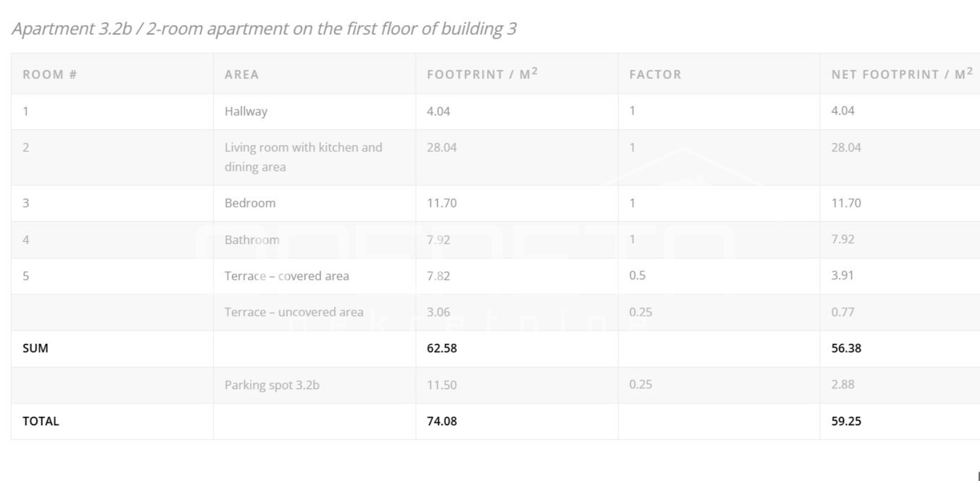
Task: Select the 62.58 sum footprint value
Action: 442,348
